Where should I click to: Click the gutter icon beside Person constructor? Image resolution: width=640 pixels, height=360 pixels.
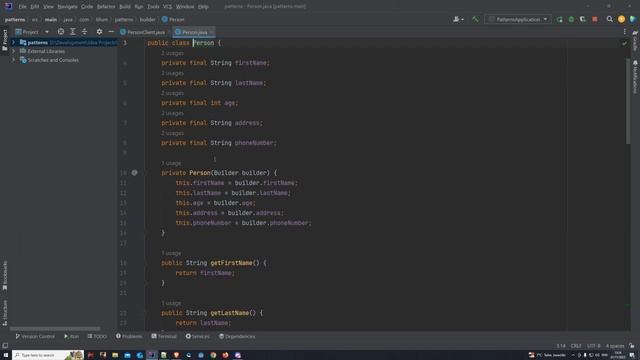pyautogui.click(x=134, y=173)
